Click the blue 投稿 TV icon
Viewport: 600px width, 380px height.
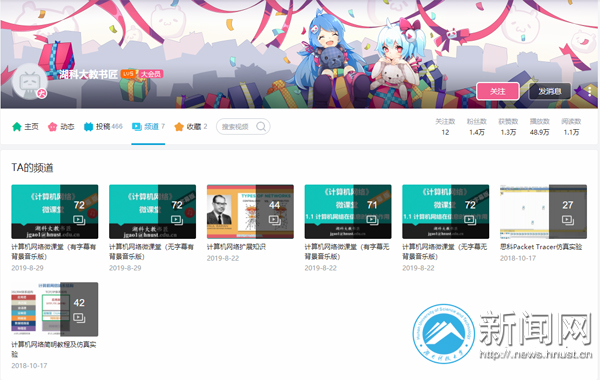[x=88, y=127]
